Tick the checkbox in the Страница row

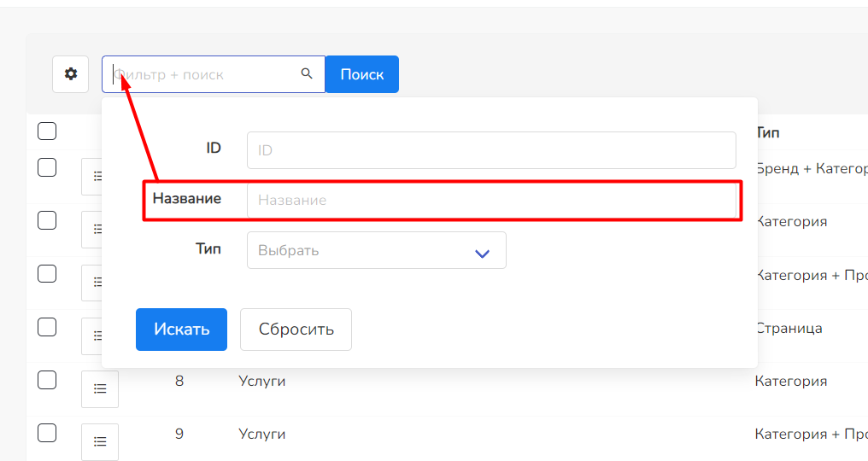point(47,327)
